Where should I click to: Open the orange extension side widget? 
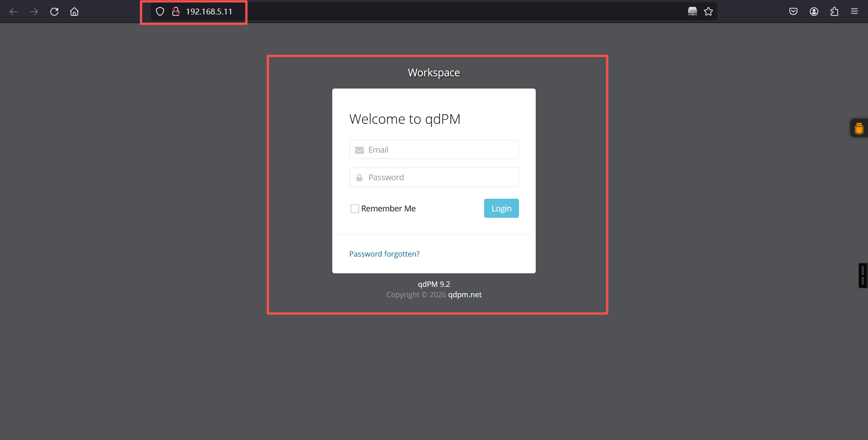click(x=859, y=128)
